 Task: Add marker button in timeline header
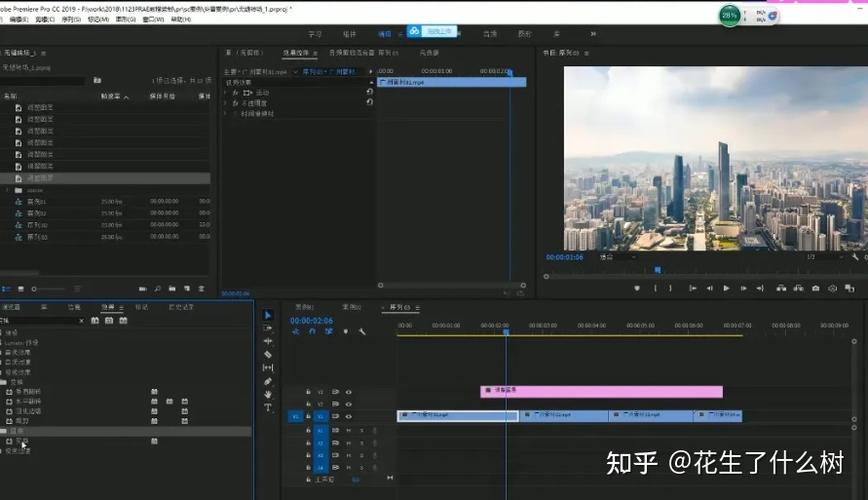(x=345, y=332)
